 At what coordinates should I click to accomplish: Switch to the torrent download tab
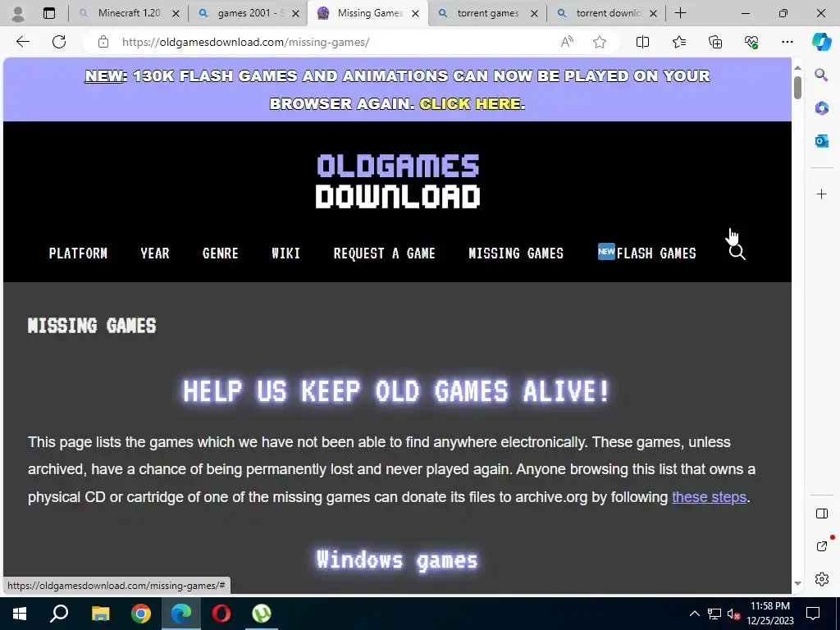(x=608, y=13)
